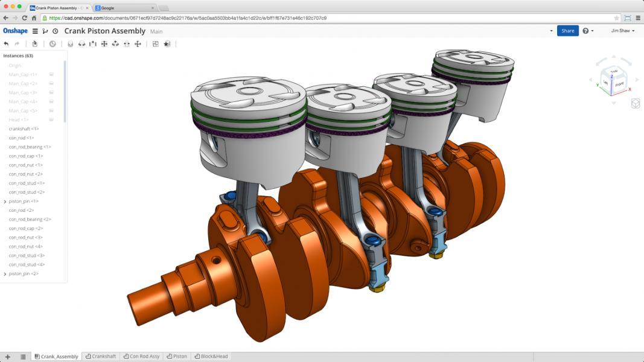Click the insert parts icon in the toolbar
The height and width of the screenshot is (362, 644).
35,44
